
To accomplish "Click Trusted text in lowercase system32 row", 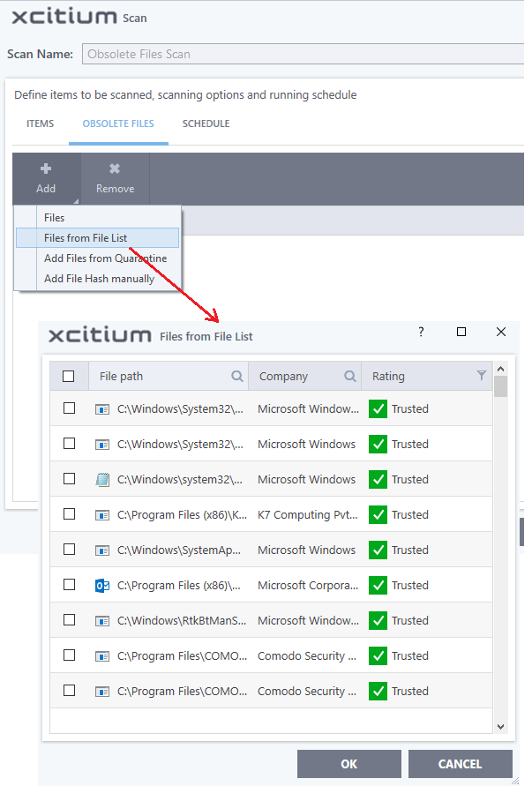I will click(x=410, y=479).
